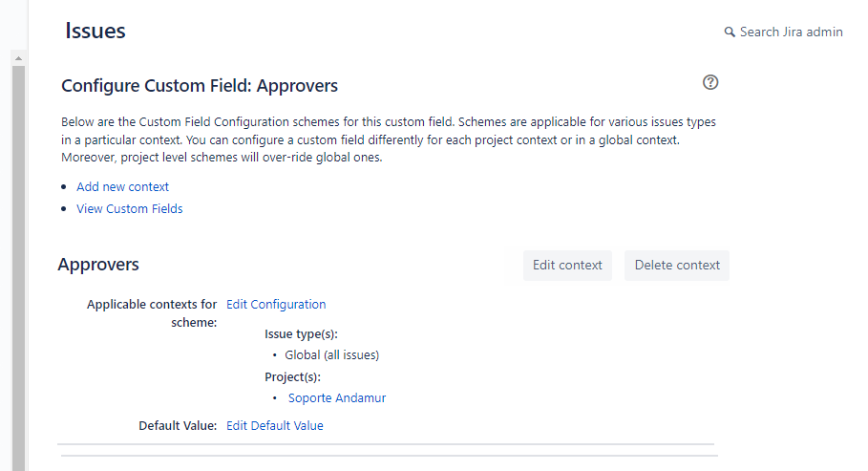Image resolution: width=868 pixels, height=471 pixels.
Task: Click the Issue type(s) label
Action: coord(301,334)
